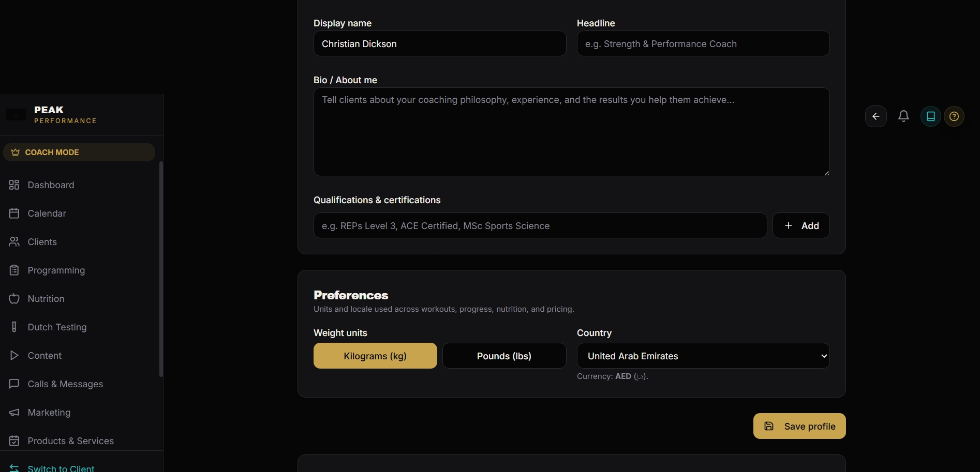Image resolution: width=980 pixels, height=472 pixels.
Task: Click the Dashboard grid icon
Action: [14, 185]
